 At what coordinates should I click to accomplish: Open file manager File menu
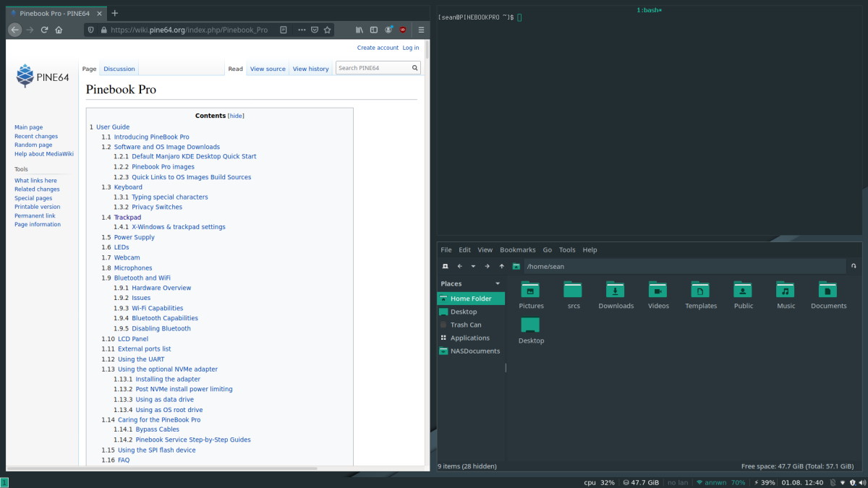[x=446, y=249]
